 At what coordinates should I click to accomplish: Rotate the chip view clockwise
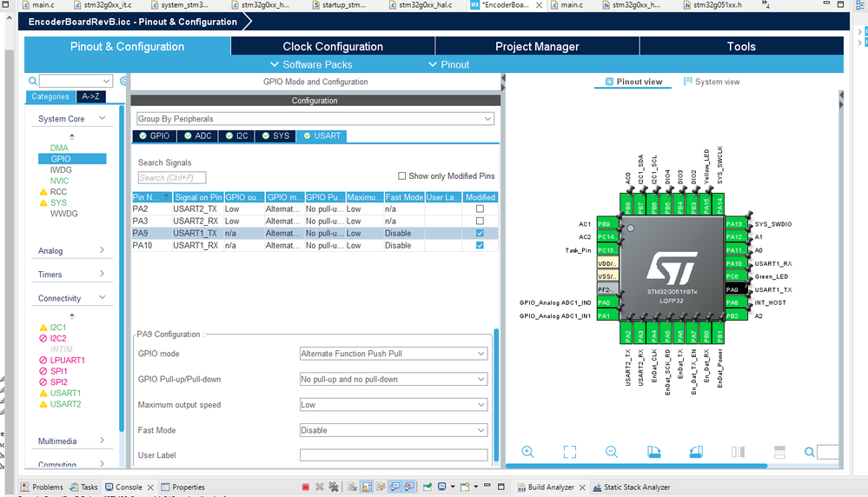coord(653,452)
